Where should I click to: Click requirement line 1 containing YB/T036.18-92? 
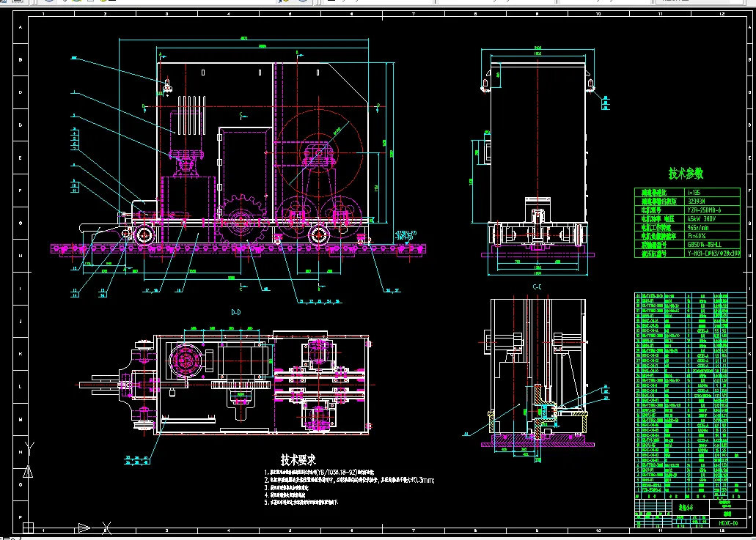coord(319,473)
